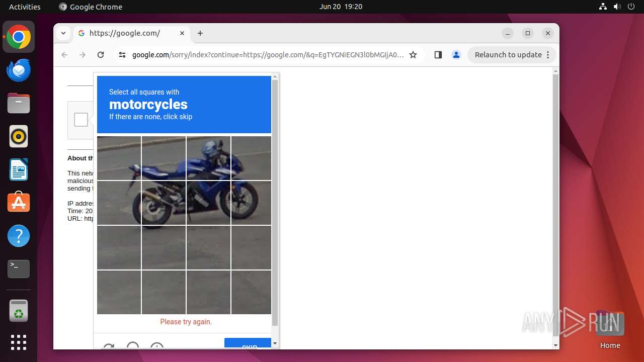Launch LibreOffice Writer from the dock
The width and height of the screenshot is (644, 362).
(19, 169)
